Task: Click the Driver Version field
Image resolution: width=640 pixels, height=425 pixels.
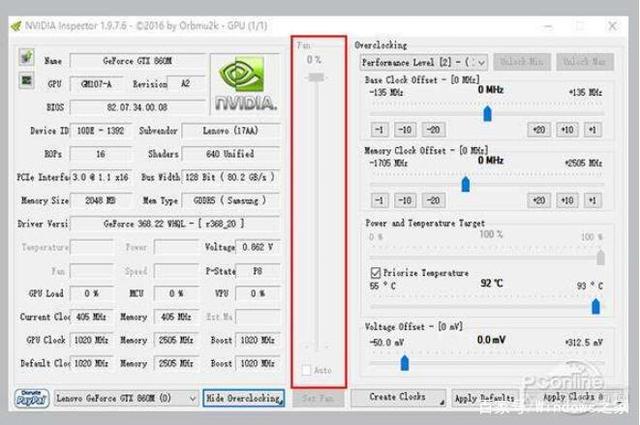Action: (x=175, y=224)
